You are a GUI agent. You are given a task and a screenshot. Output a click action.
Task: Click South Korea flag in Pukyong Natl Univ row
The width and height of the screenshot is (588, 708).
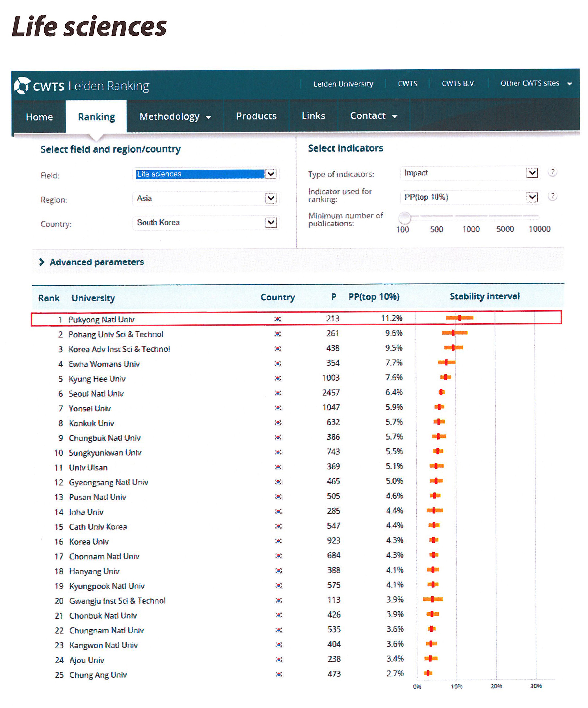tap(278, 319)
